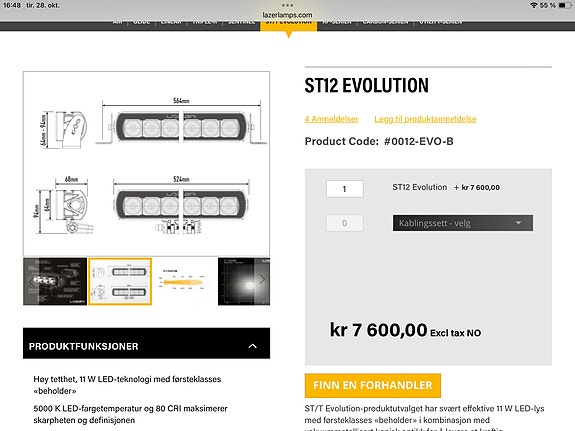Tap the three-dot multitasking menu at top
The image size is (575, 431).
pyautogui.click(x=287, y=5)
